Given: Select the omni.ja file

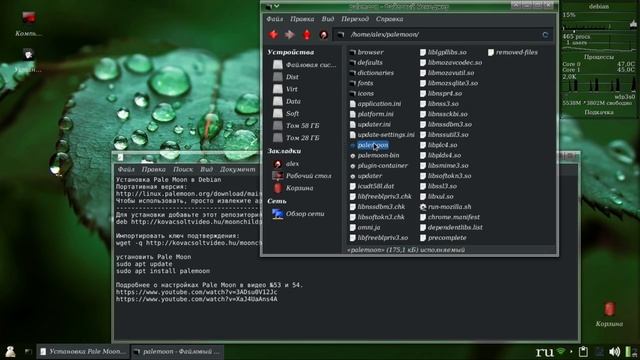Looking at the screenshot, I should click(365, 227).
